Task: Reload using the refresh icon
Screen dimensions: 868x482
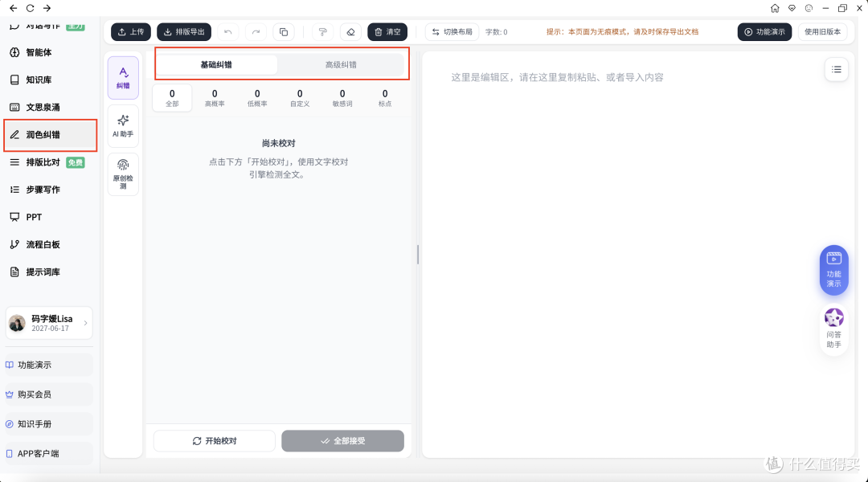Action: coord(31,8)
